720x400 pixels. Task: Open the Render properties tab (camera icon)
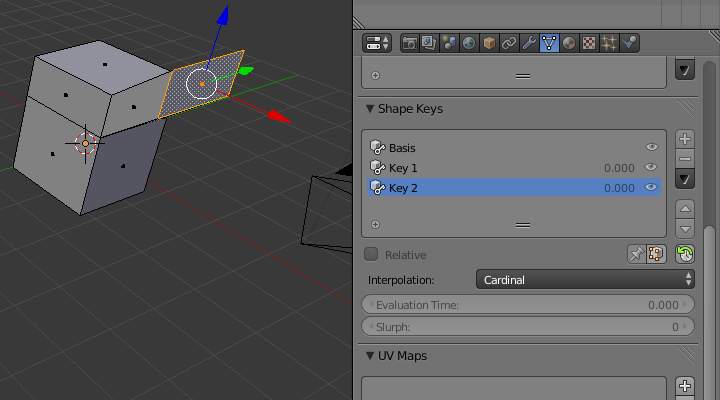(x=409, y=43)
